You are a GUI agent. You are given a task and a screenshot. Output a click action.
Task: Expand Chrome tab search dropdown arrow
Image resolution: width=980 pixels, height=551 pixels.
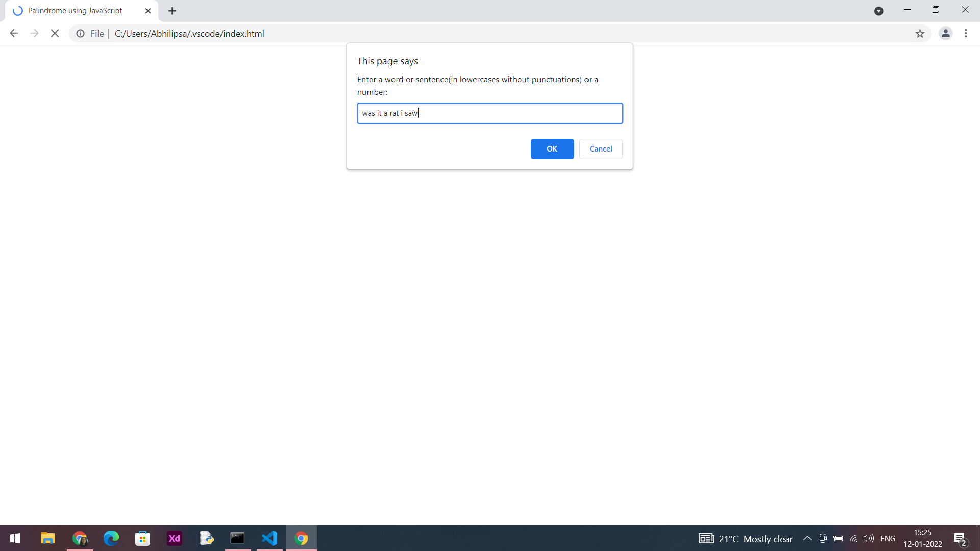point(878,11)
